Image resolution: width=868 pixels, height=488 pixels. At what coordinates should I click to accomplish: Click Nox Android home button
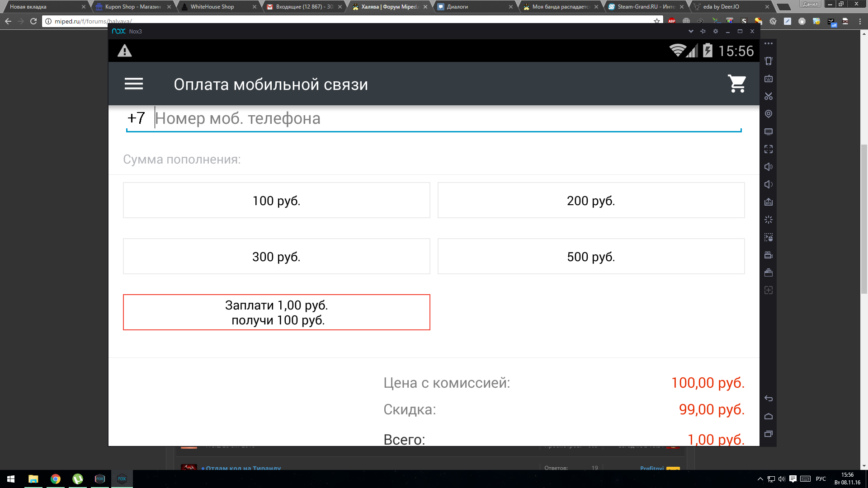[x=769, y=416]
